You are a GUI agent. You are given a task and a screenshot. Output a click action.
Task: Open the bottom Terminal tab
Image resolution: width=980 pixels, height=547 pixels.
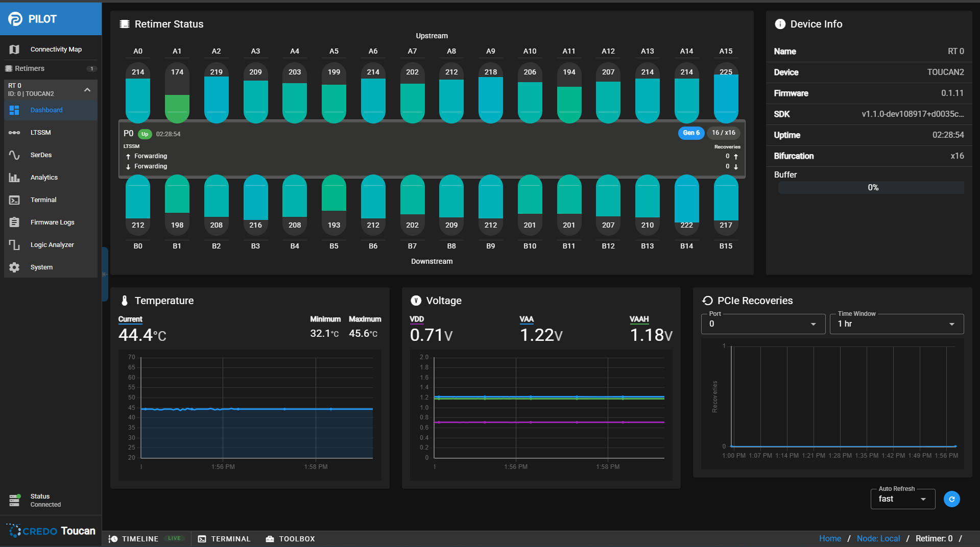coord(224,539)
